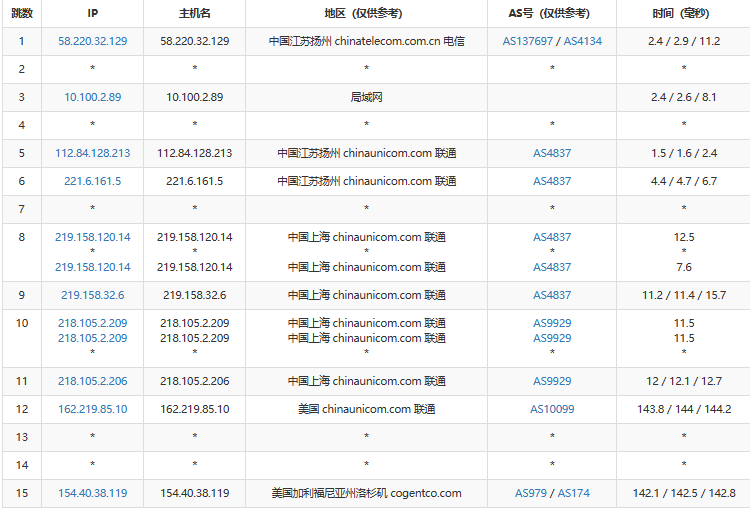Select plain hostname 218.105.2.206 in 主机名 column
The height and width of the screenshot is (512, 750).
pos(195,381)
